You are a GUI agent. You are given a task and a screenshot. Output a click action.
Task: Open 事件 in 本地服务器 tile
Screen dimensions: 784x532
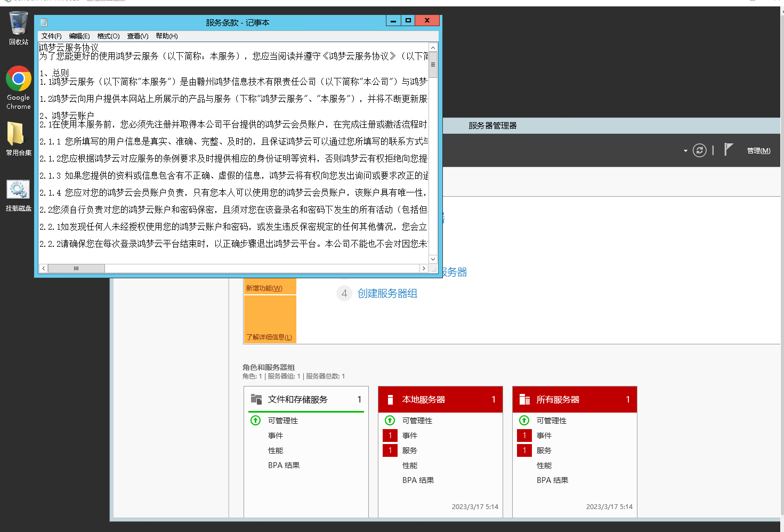[410, 436]
